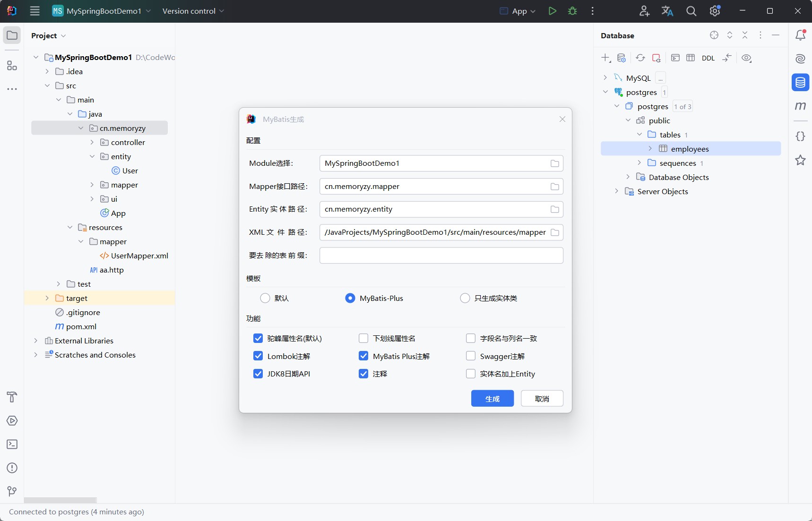Open the main hamburger menu

pyautogui.click(x=35, y=11)
